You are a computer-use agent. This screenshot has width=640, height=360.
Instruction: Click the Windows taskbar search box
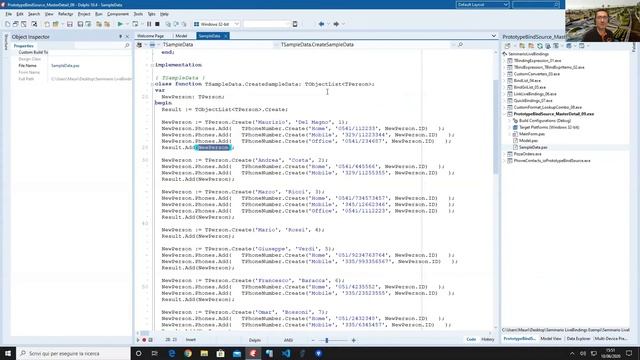(73, 353)
